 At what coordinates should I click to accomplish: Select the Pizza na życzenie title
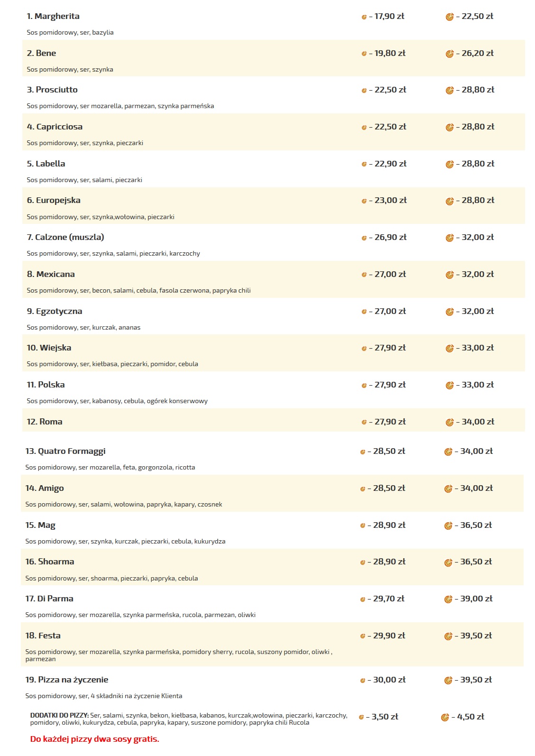click(x=67, y=680)
